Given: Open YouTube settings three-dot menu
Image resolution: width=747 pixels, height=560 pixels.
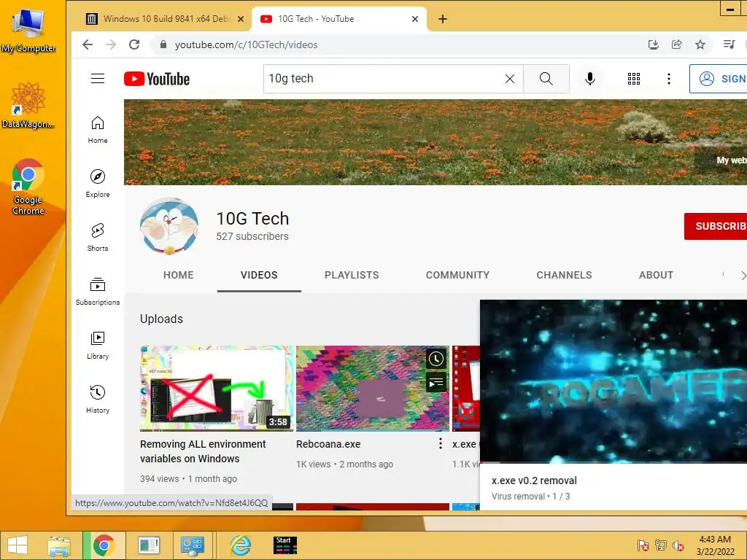Looking at the screenshot, I should [669, 79].
